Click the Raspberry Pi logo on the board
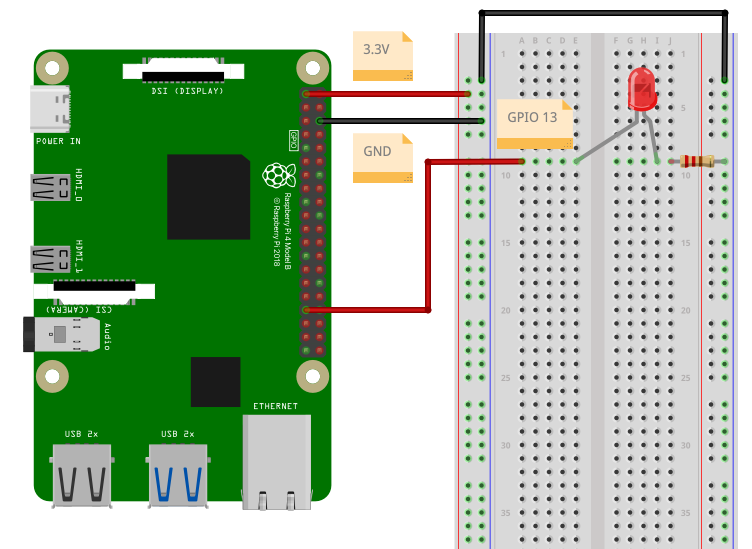 [x=278, y=175]
